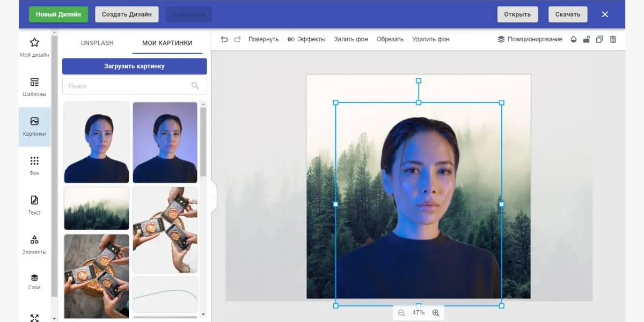Click the redo arrow icon
This screenshot has width=644, height=322.
click(237, 39)
